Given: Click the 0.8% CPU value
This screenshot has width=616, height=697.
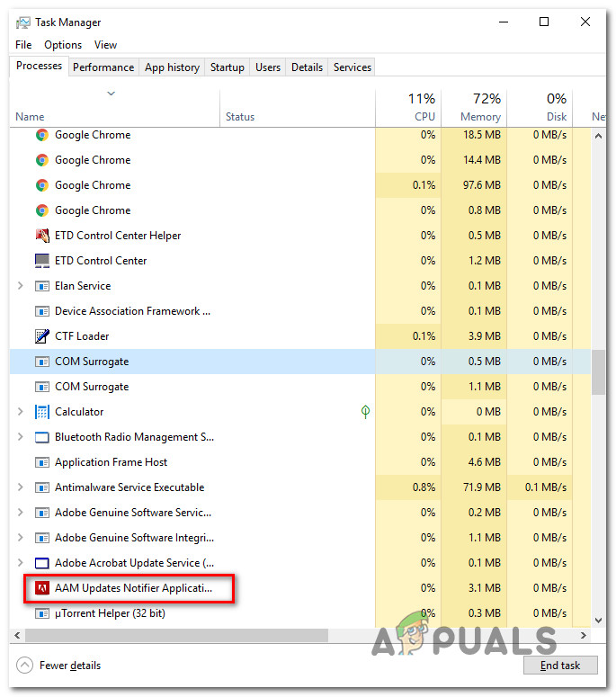Looking at the screenshot, I should 424,487.
